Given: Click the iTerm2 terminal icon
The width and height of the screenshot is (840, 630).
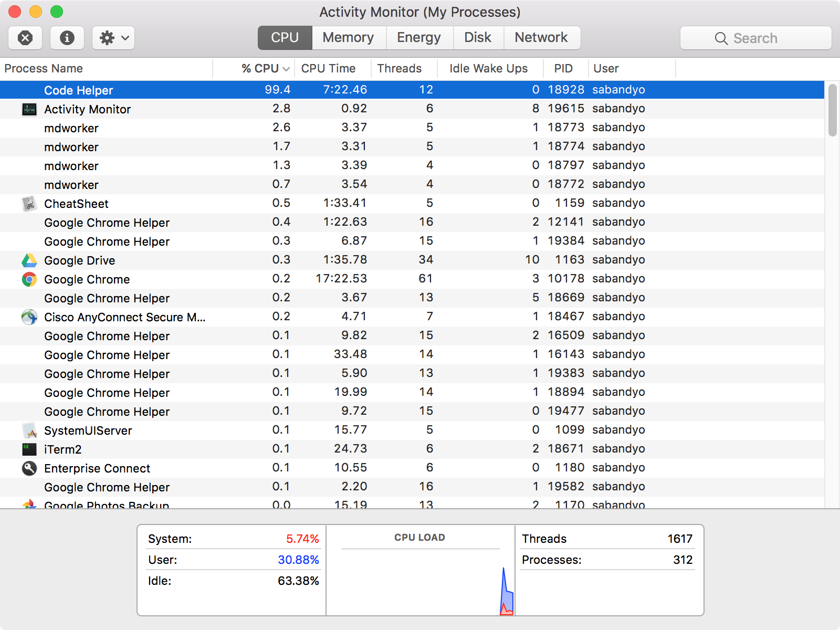Looking at the screenshot, I should tap(29, 449).
